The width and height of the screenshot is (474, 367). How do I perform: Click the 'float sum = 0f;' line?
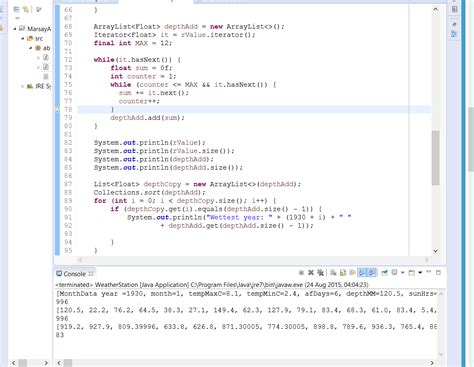141,68
